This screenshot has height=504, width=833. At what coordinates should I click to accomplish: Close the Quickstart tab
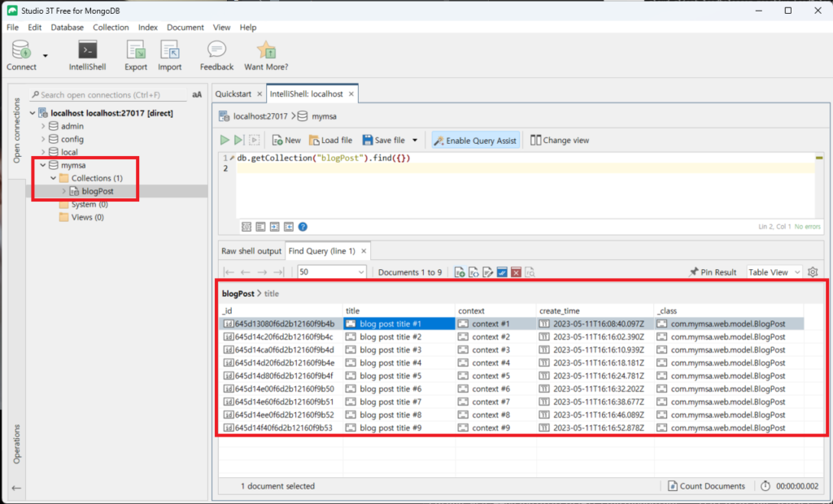259,94
